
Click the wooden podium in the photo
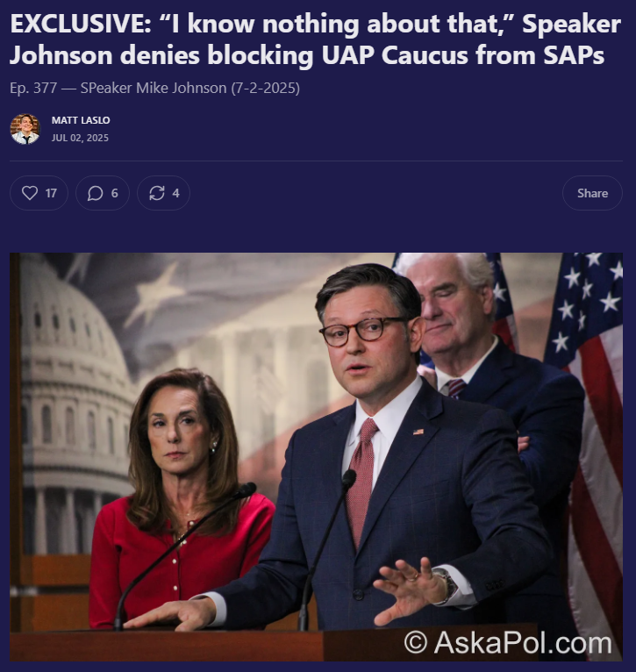[x=168, y=645]
